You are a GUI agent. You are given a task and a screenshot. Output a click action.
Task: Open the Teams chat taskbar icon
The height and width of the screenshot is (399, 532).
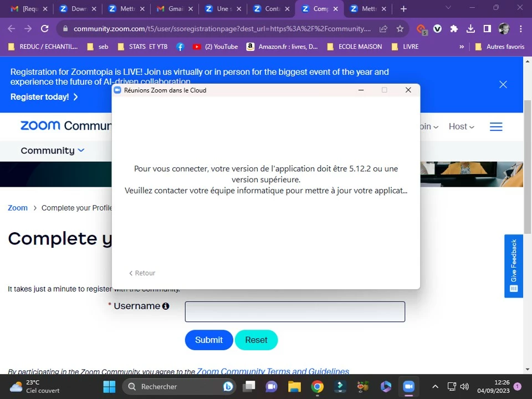click(272, 386)
